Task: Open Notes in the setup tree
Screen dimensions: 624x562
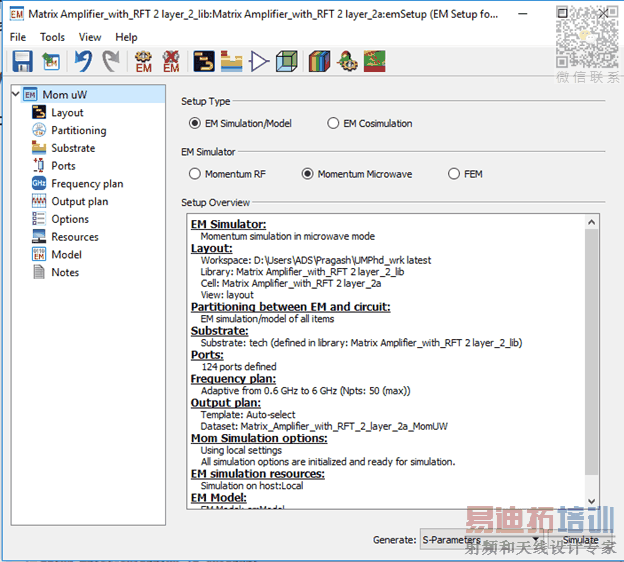Action: coord(65,272)
